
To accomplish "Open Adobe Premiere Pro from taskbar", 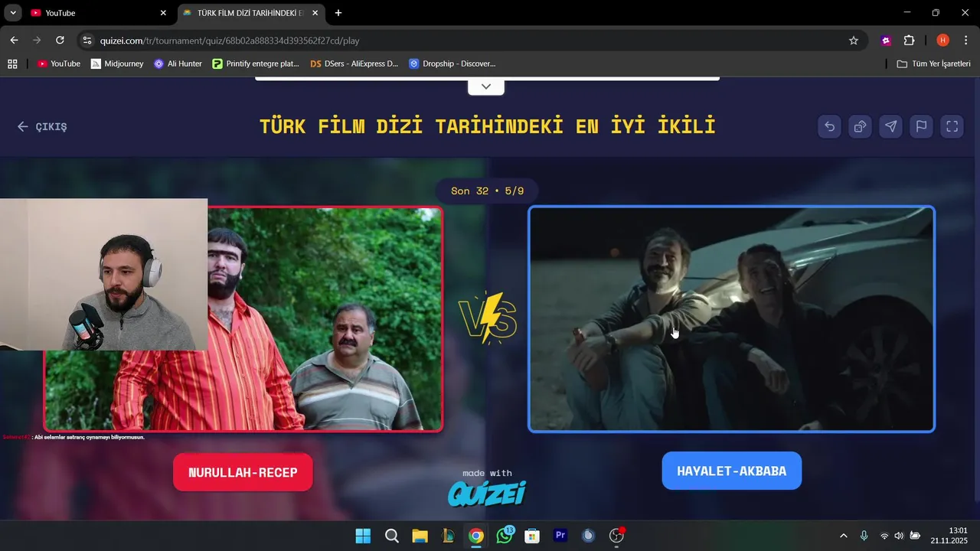I will pos(560,536).
